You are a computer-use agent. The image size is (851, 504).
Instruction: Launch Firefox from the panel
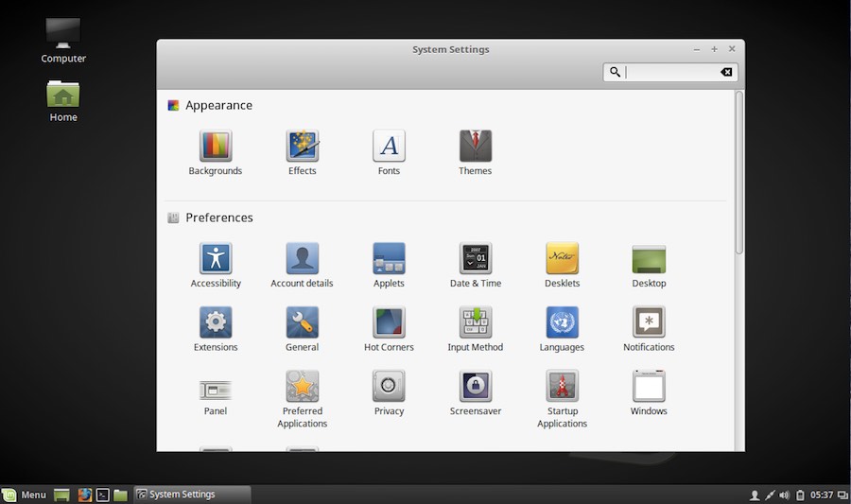(85, 495)
